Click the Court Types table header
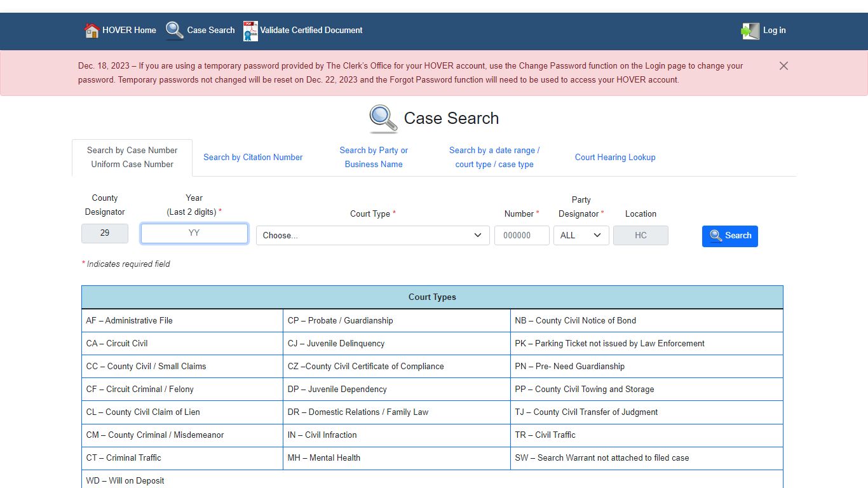The width and height of the screenshot is (868, 488). coord(432,297)
